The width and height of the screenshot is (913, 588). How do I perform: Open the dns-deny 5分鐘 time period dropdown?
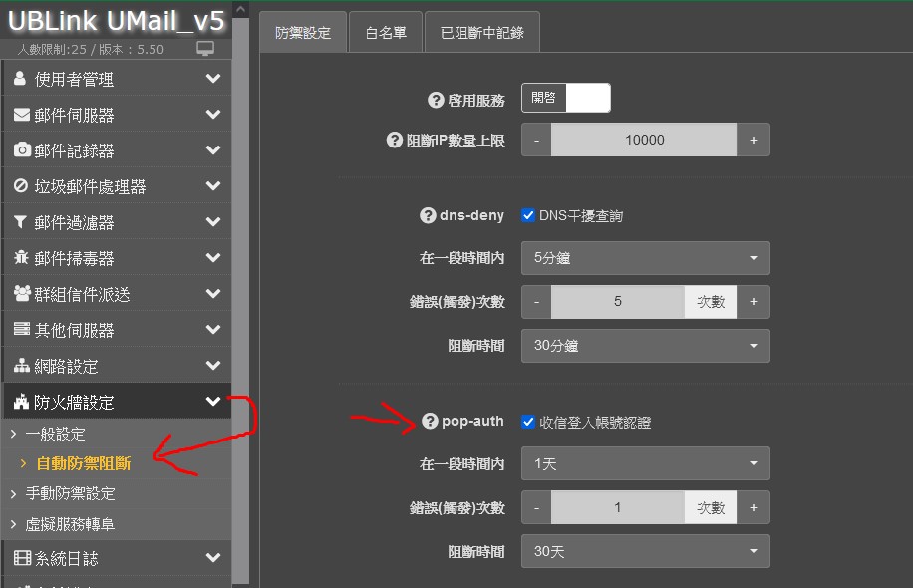[x=645, y=258]
